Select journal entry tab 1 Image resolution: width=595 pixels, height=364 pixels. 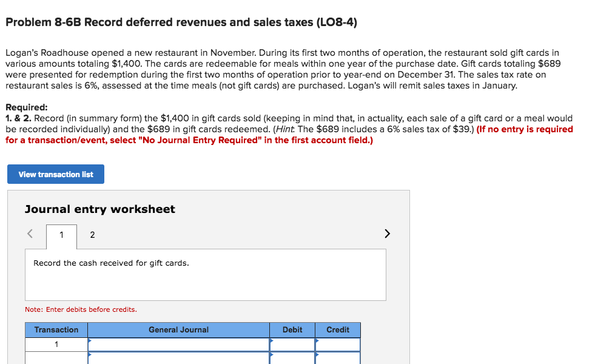pos(61,235)
